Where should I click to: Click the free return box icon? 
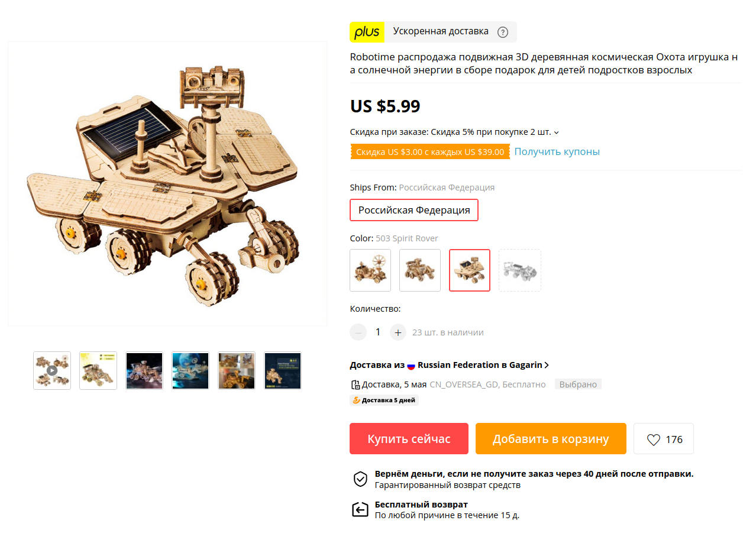(x=360, y=510)
